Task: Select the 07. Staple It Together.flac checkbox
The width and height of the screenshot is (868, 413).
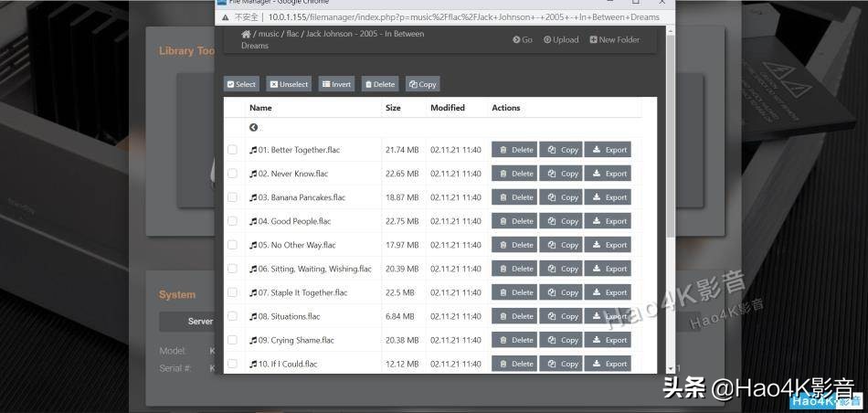Action: pyautogui.click(x=232, y=292)
